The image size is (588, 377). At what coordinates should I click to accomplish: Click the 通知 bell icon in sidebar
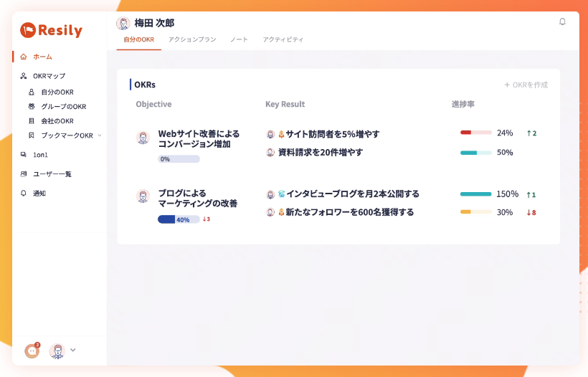(24, 194)
